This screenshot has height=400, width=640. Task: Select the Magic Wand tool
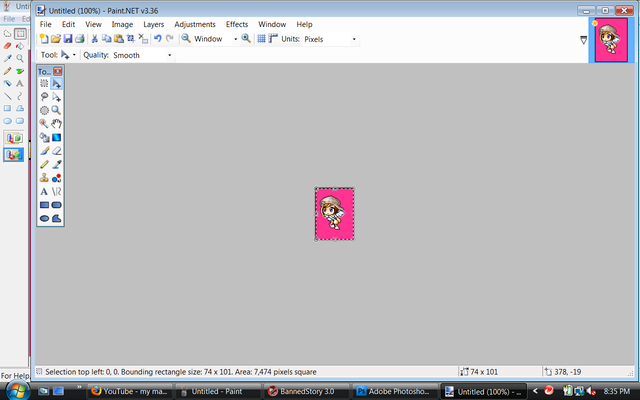pos(44,124)
